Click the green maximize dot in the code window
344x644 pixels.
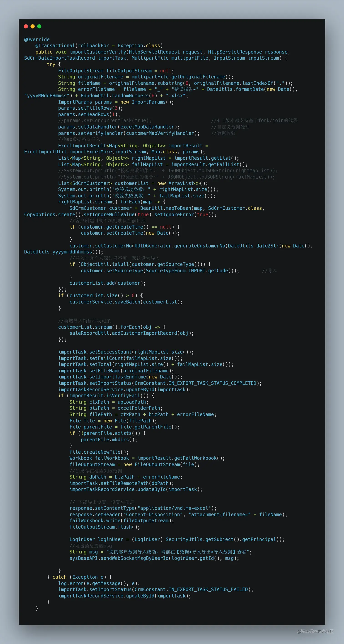coord(39,26)
